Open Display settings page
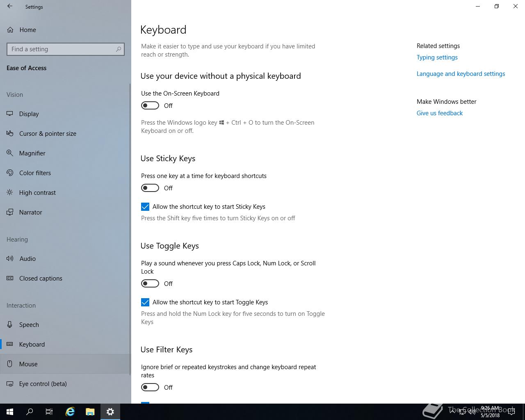The width and height of the screenshot is (525, 420). coord(66,114)
